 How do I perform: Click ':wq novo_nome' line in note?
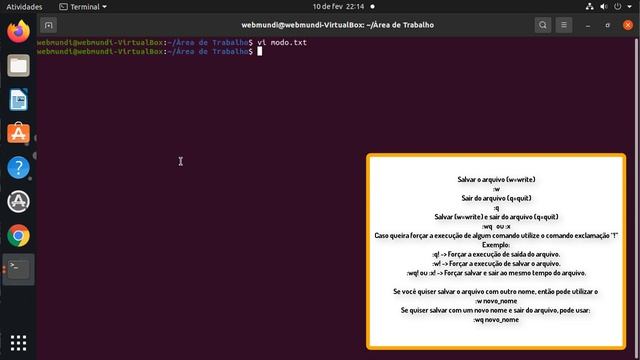(x=496, y=320)
